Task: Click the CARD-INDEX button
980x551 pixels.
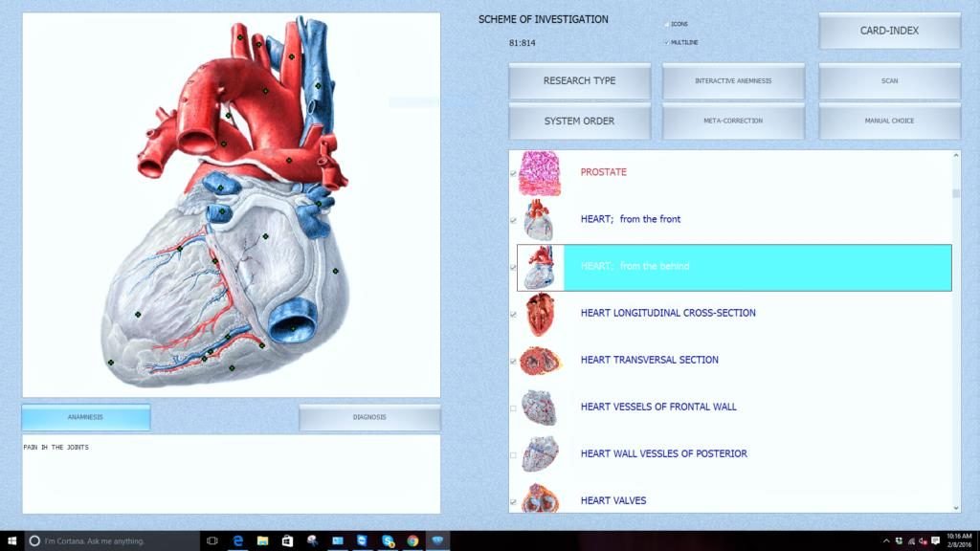Action: pos(889,31)
